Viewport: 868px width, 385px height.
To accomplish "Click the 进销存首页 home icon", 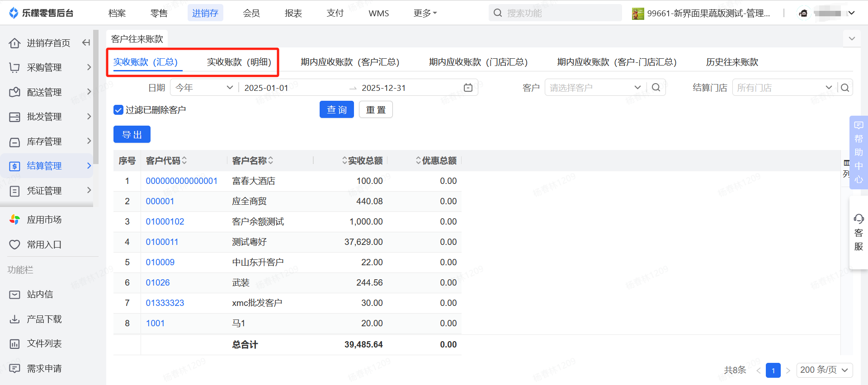I will pyautogui.click(x=14, y=43).
